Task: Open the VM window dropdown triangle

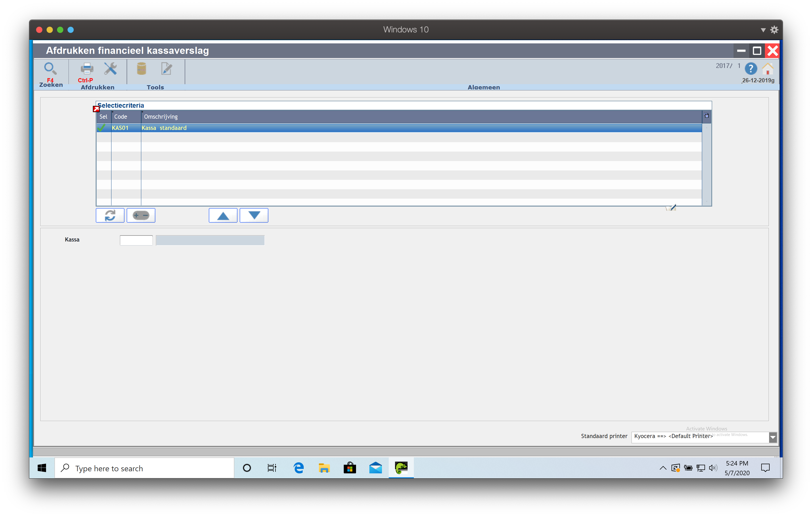Action: point(763,30)
